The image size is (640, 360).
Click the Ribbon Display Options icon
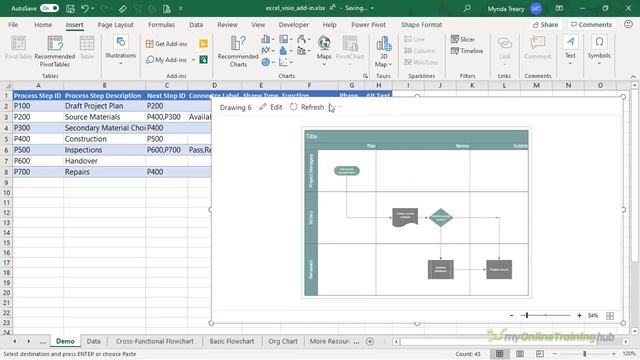[x=559, y=8]
